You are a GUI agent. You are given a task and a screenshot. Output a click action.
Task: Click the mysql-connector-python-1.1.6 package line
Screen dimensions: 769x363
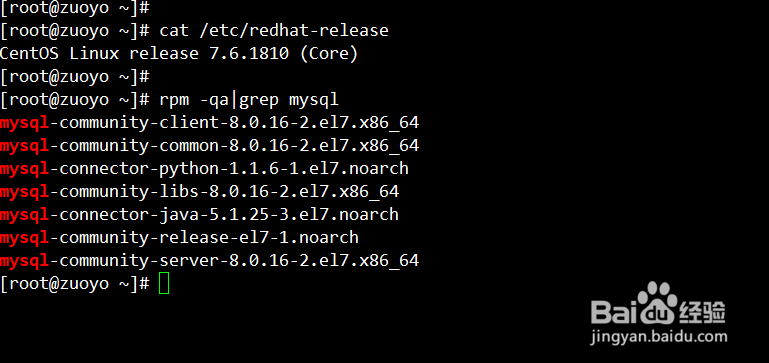coord(204,169)
